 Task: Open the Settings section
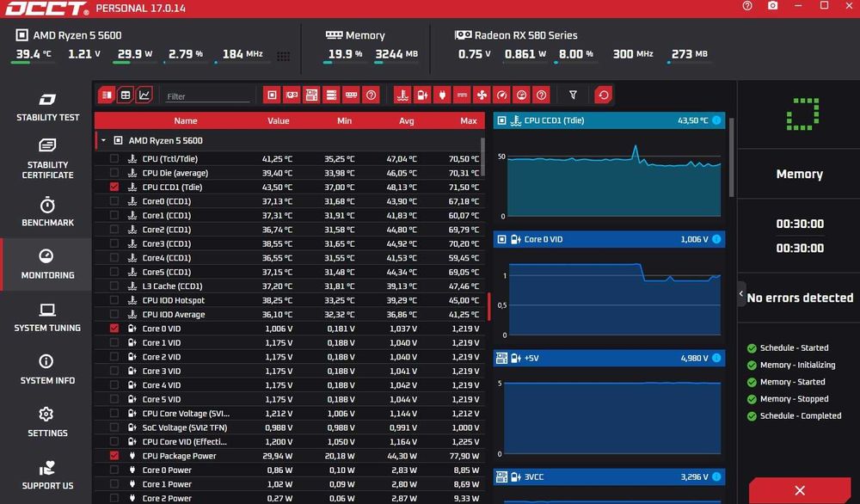(x=47, y=422)
